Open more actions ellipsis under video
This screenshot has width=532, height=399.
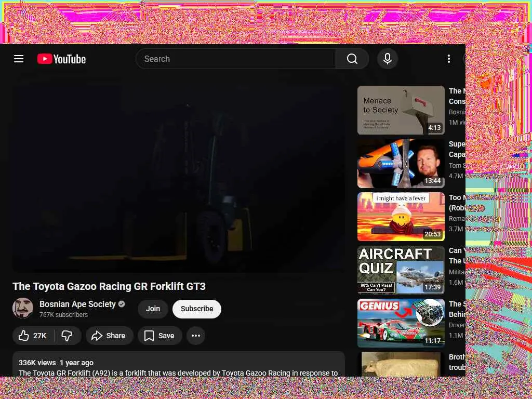196,336
